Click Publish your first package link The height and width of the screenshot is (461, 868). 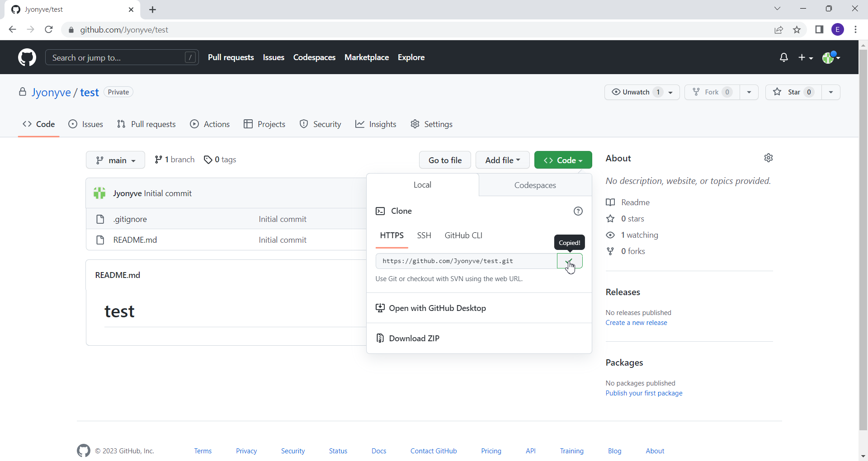[x=644, y=393]
